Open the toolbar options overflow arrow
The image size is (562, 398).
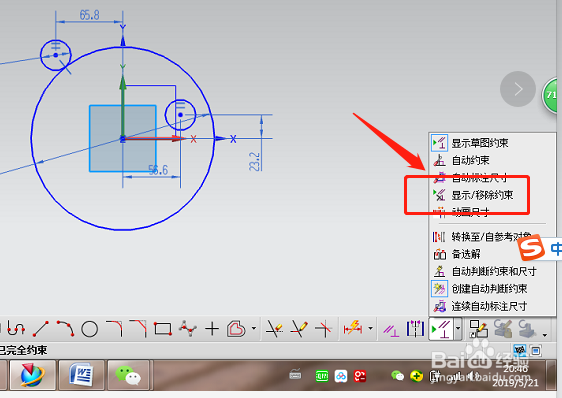(545, 335)
